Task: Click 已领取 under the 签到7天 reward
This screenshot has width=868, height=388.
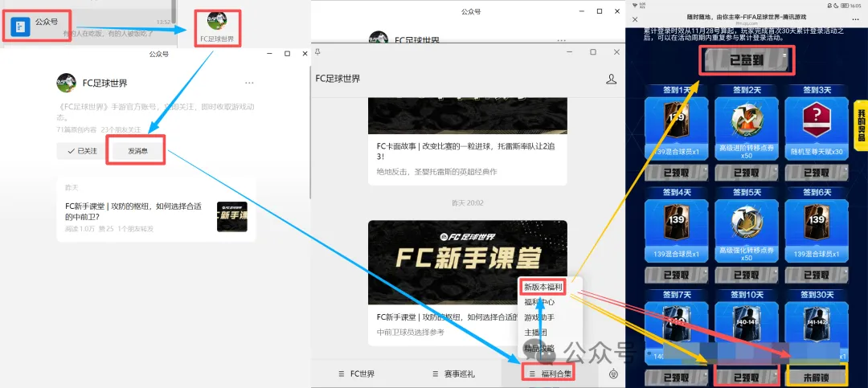Action: pyautogui.click(x=677, y=378)
